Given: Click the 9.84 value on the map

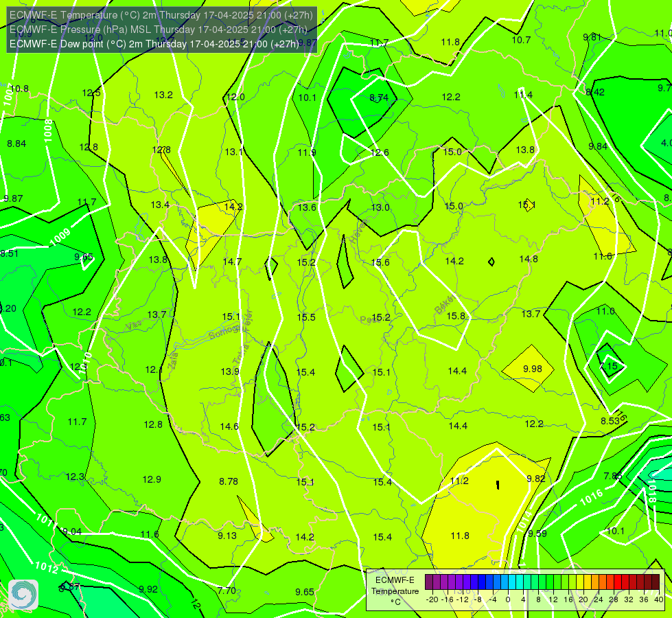Looking at the screenshot, I should pos(598,147).
